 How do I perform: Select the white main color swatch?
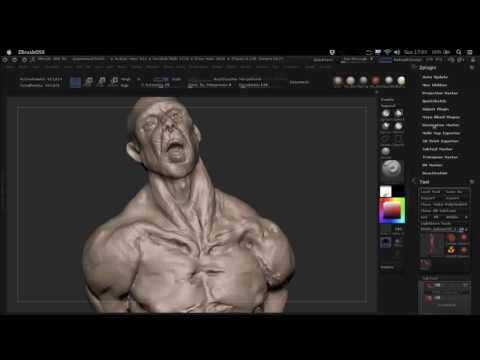[x=385, y=191]
